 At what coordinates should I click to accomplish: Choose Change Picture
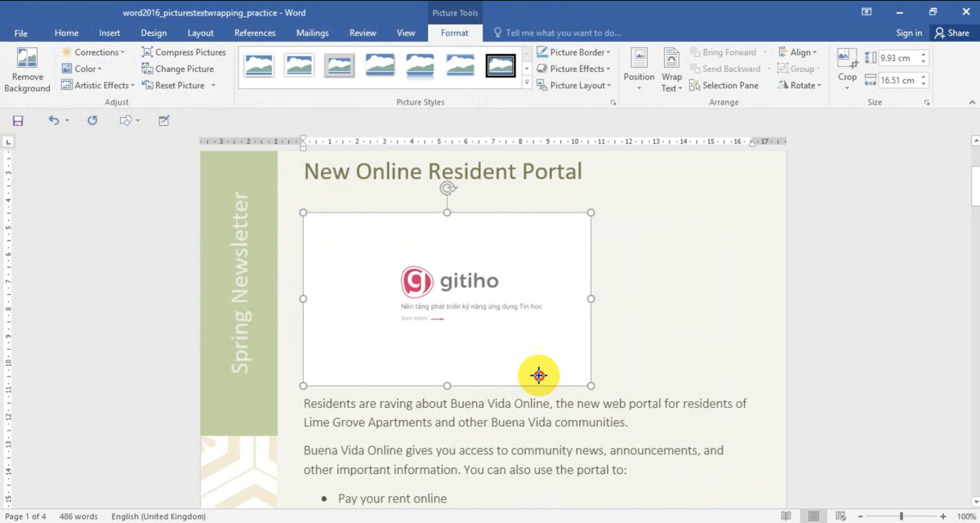pyautogui.click(x=177, y=69)
